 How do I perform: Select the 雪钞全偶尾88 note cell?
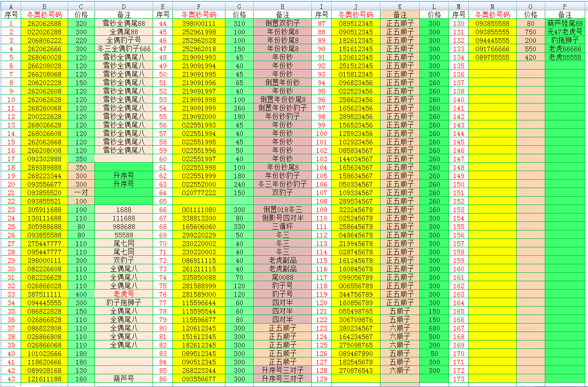point(124,24)
